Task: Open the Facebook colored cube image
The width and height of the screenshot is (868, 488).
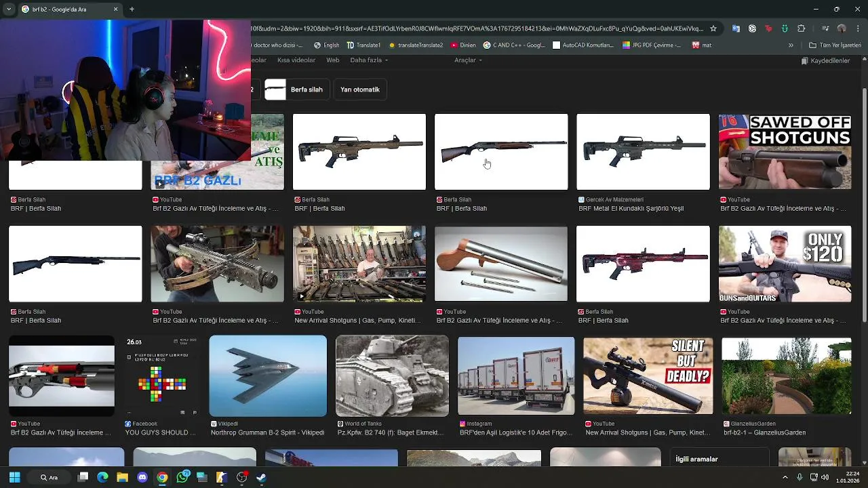Action: 161,375
